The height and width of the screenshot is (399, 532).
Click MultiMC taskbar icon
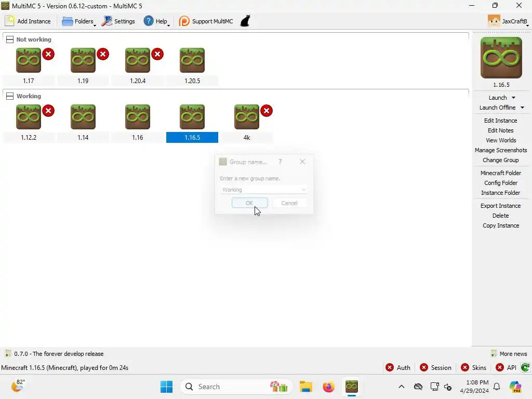click(x=352, y=387)
